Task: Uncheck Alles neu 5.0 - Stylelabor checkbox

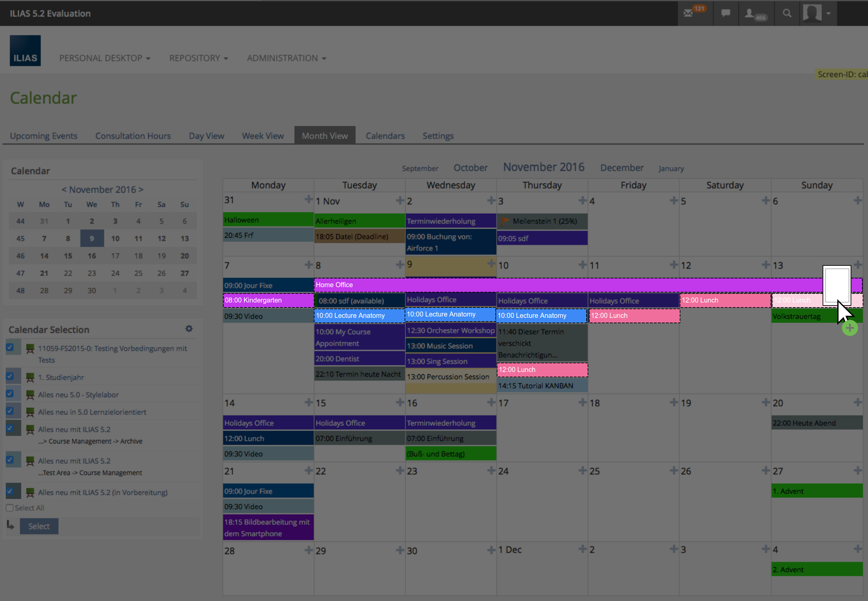Action: [10, 394]
